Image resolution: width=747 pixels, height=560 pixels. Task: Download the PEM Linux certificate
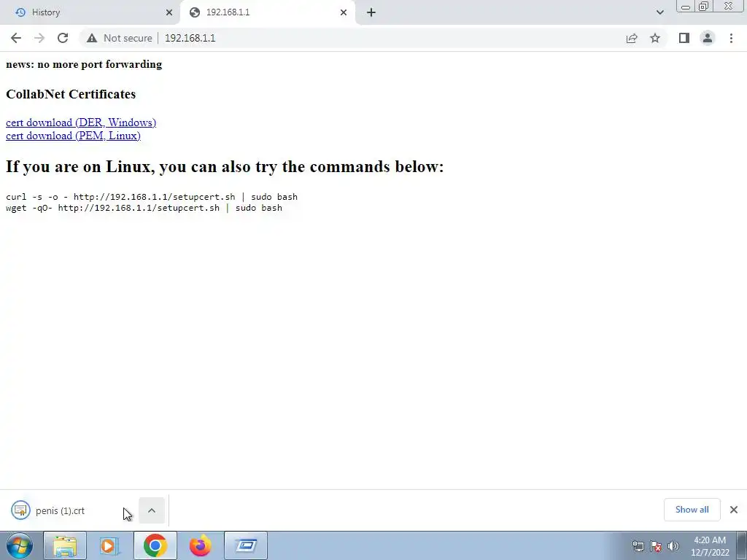tap(73, 136)
